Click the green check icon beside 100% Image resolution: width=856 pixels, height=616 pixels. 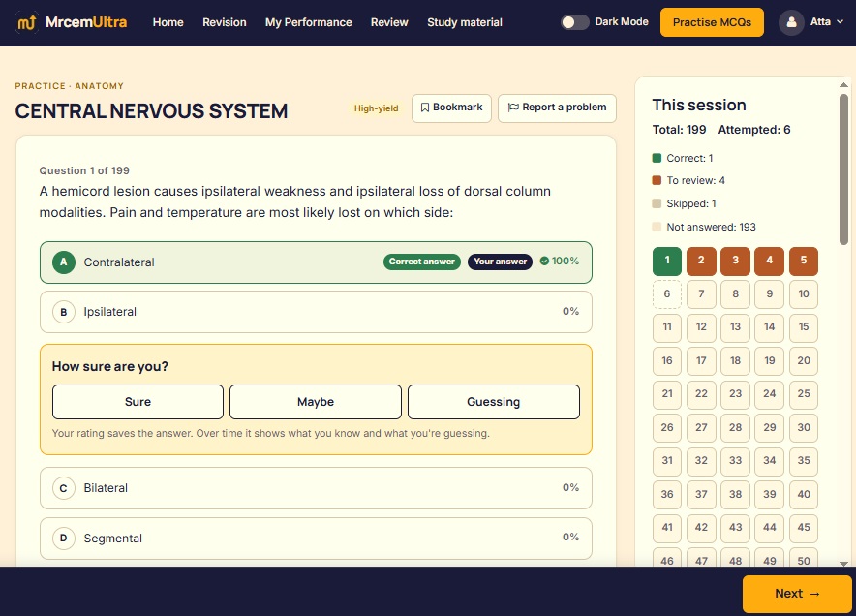click(544, 262)
